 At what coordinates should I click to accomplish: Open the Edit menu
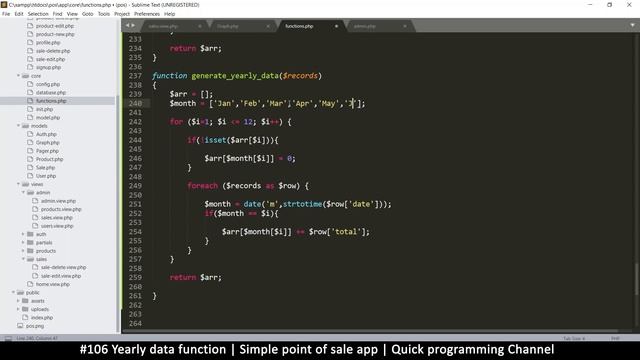pyautogui.click(x=19, y=14)
